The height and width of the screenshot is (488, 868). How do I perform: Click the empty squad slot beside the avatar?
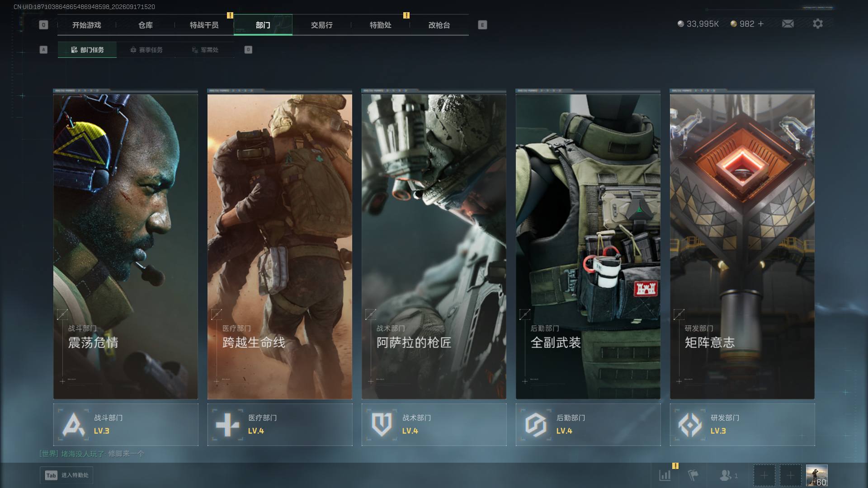coord(790,475)
